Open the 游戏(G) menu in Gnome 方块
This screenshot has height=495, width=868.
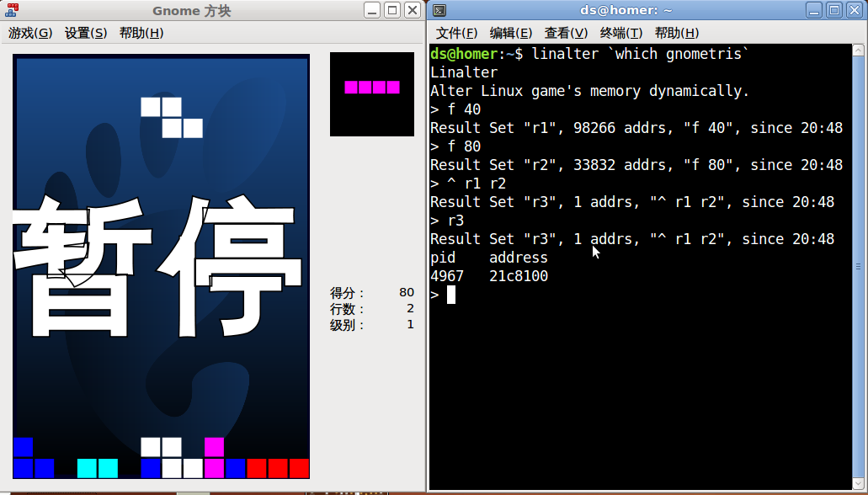(x=30, y=33)
